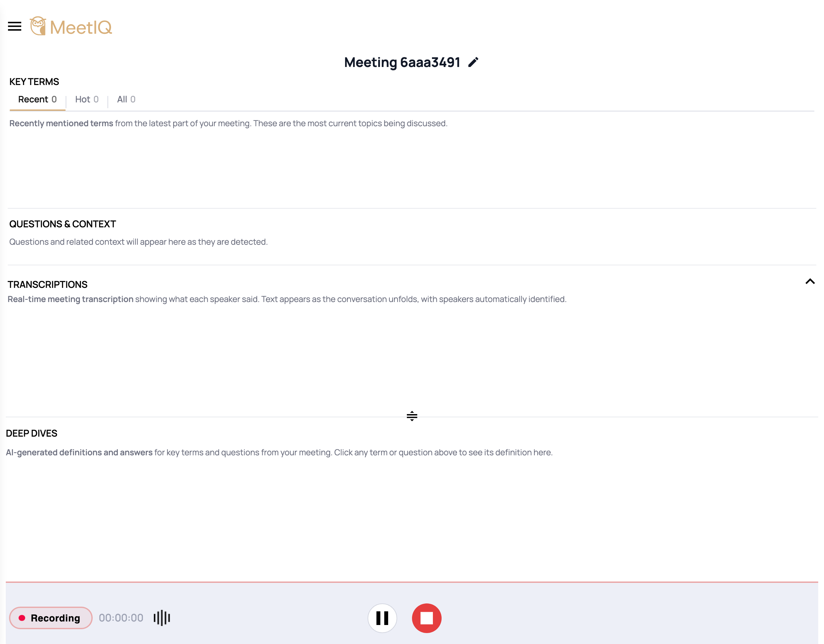Click the DEEP DIVES heading

pos(31,433)
